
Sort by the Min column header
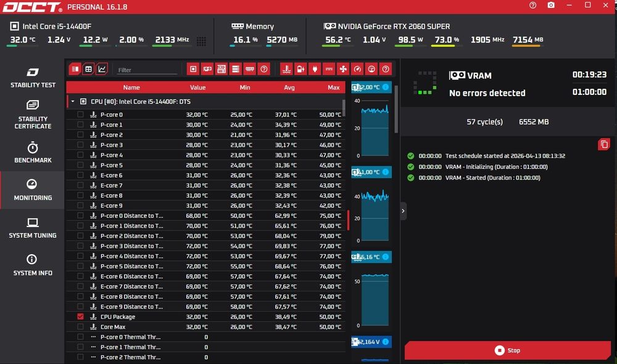click(245, 88)
